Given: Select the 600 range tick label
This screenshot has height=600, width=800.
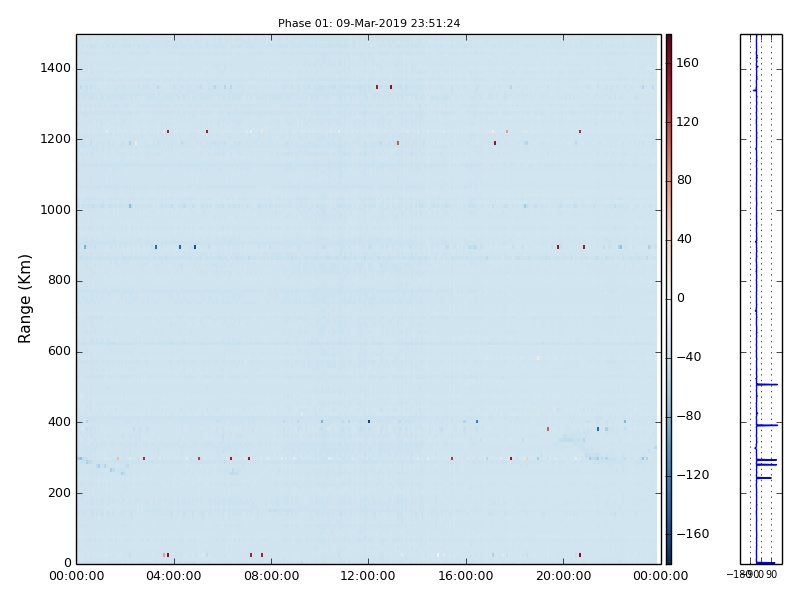Looking at the screenshot, I should point(59,351).
